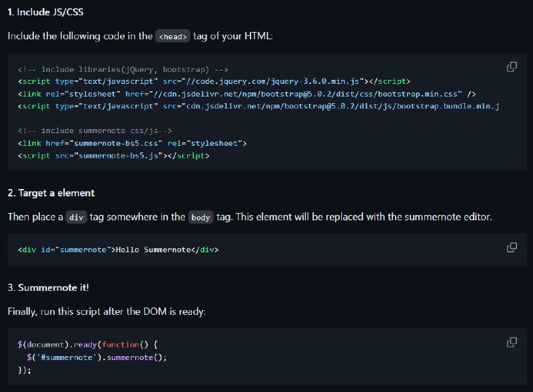533x392 pixels.
Task: Click the 'Finally, run this script' sentence
Action: (107, 311)
